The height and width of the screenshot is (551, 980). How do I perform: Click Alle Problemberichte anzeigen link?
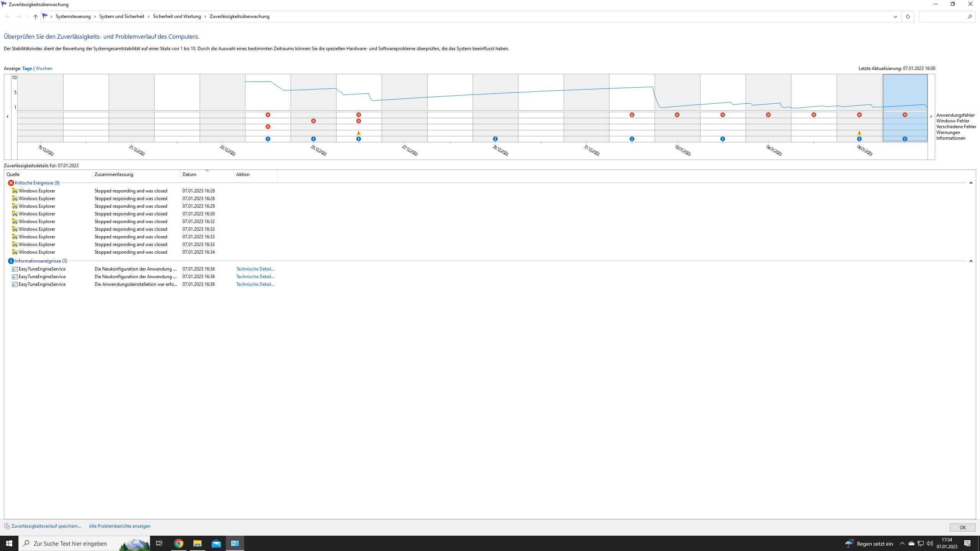(119, 526)
